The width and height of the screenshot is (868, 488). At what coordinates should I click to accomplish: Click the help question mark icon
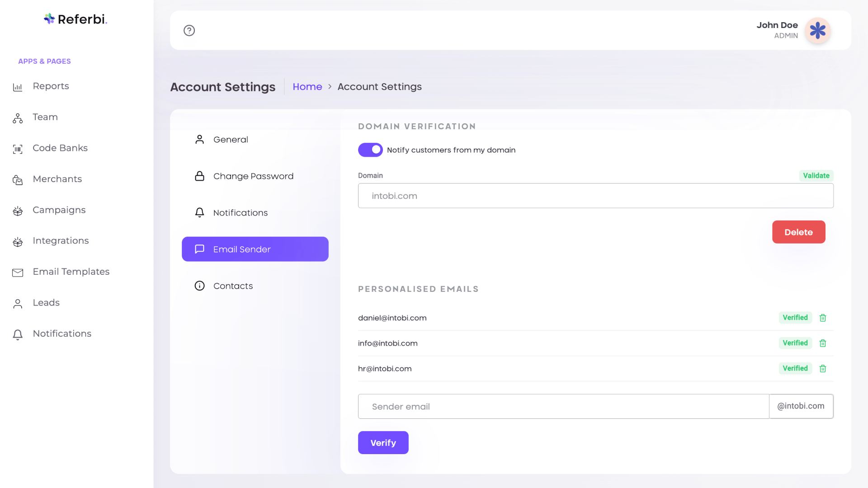(189, 30)
